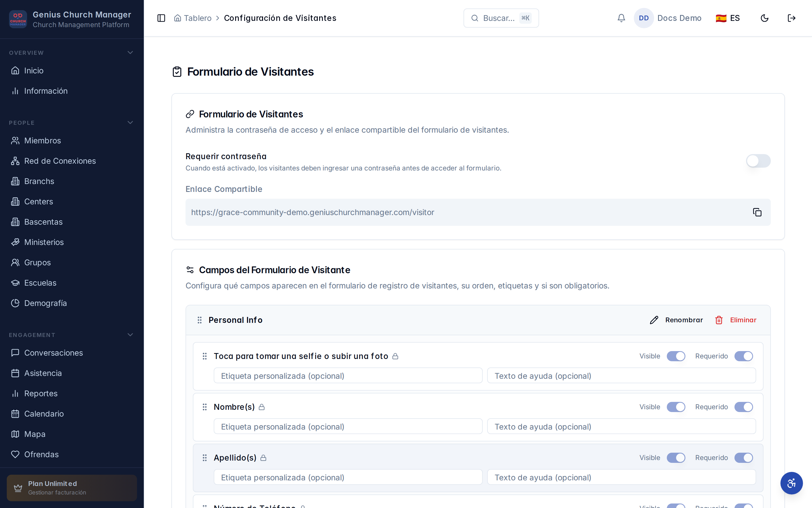Screen dimensions: 812x508
Task: Click custom label field for selfie row
Action: click(348, 376)
